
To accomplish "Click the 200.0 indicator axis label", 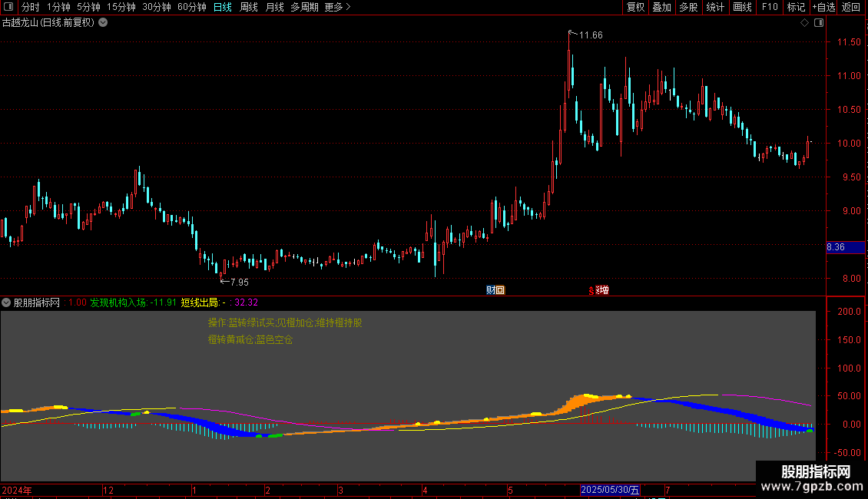I will tap(849, 312).
